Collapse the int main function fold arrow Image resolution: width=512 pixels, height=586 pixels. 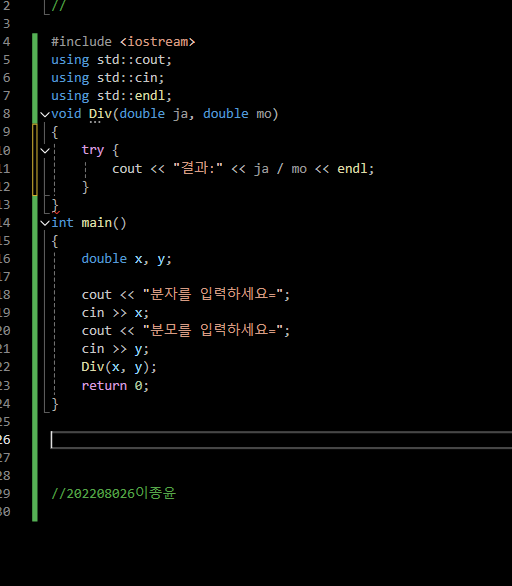pos(45,223)
